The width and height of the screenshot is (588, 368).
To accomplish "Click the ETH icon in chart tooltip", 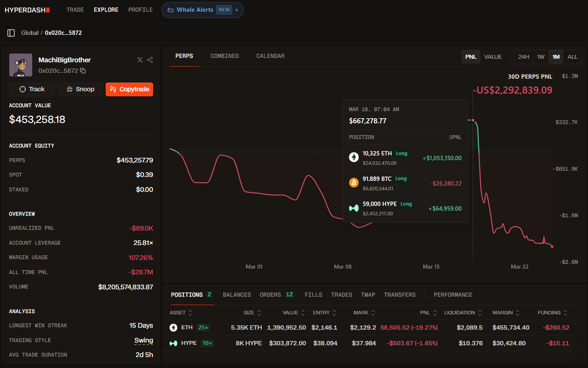I will [x=354, y=157].
